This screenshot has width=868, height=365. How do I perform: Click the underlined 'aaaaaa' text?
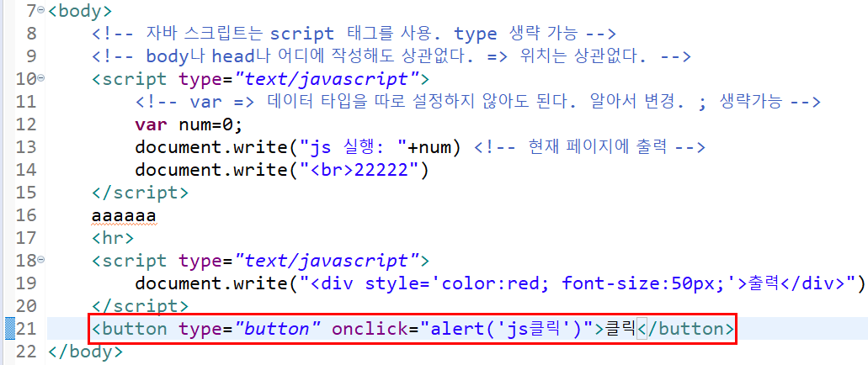125,216
